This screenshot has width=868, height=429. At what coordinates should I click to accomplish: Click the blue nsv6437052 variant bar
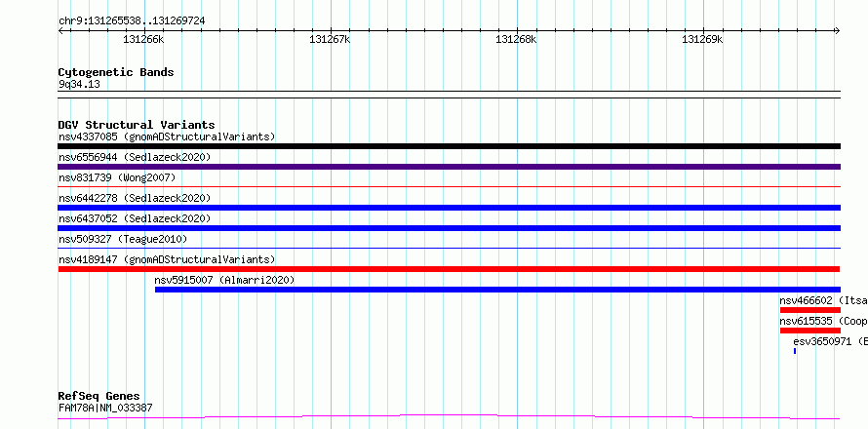point(449,228)
